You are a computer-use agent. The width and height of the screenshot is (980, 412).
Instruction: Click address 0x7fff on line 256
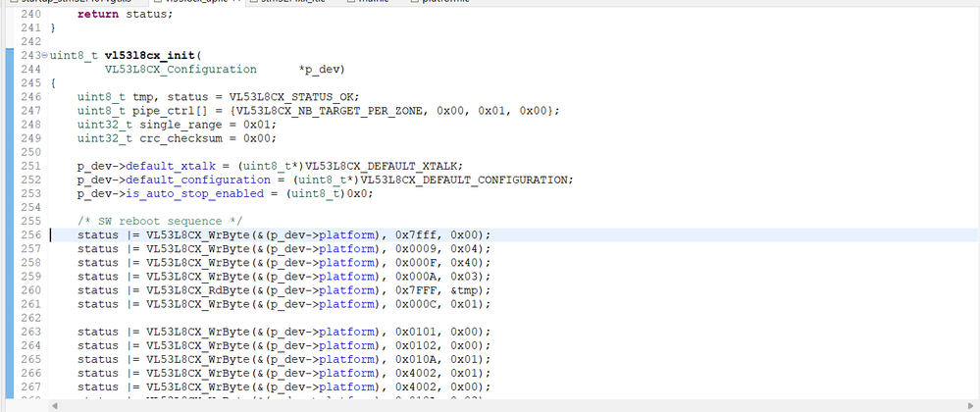coord(416,235)
